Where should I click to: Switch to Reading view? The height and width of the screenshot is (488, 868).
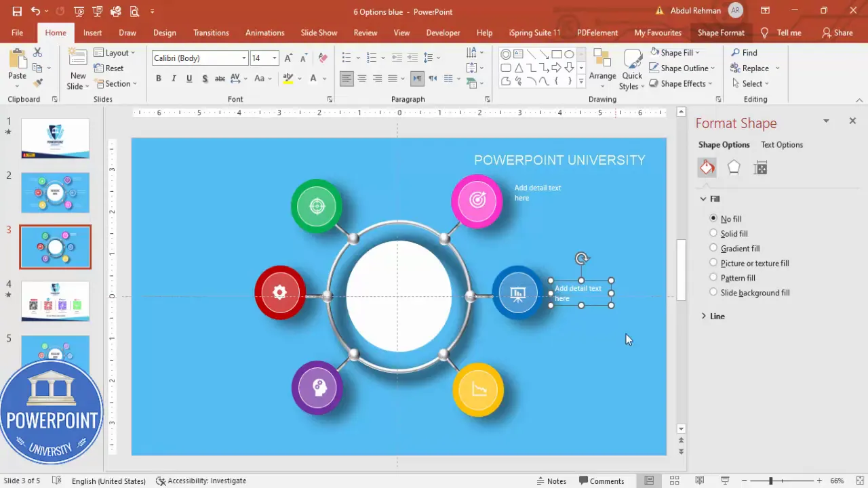699,481
